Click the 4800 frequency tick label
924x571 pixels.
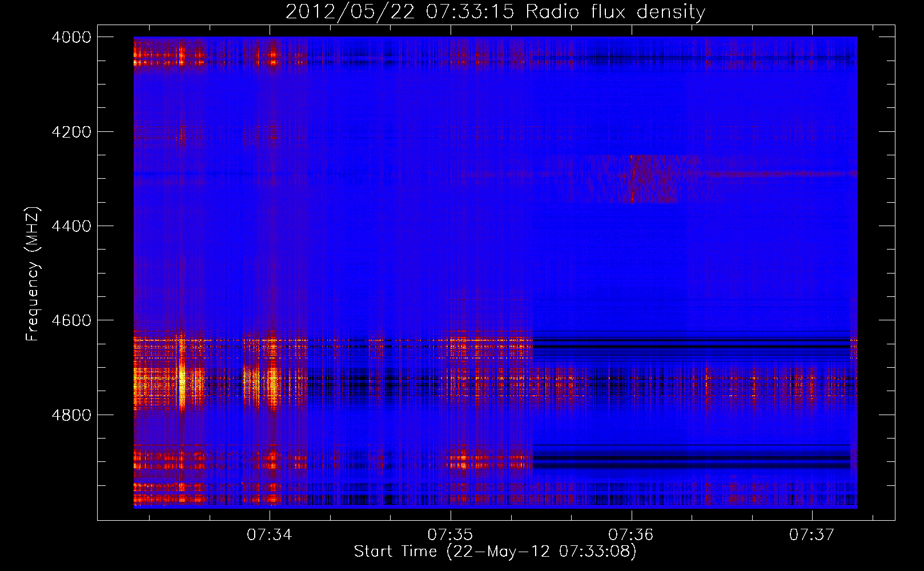click(71, 415)
